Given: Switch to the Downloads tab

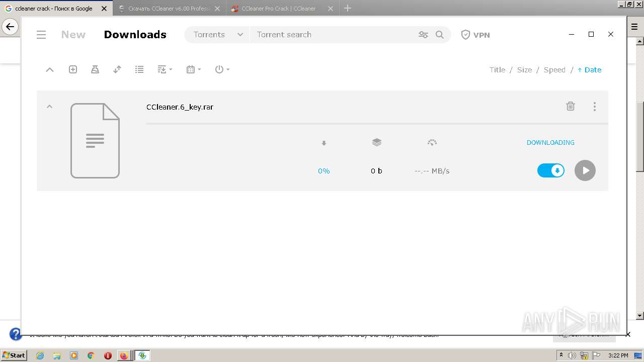Looking at the screenshot, I should [x=135, y=35].
